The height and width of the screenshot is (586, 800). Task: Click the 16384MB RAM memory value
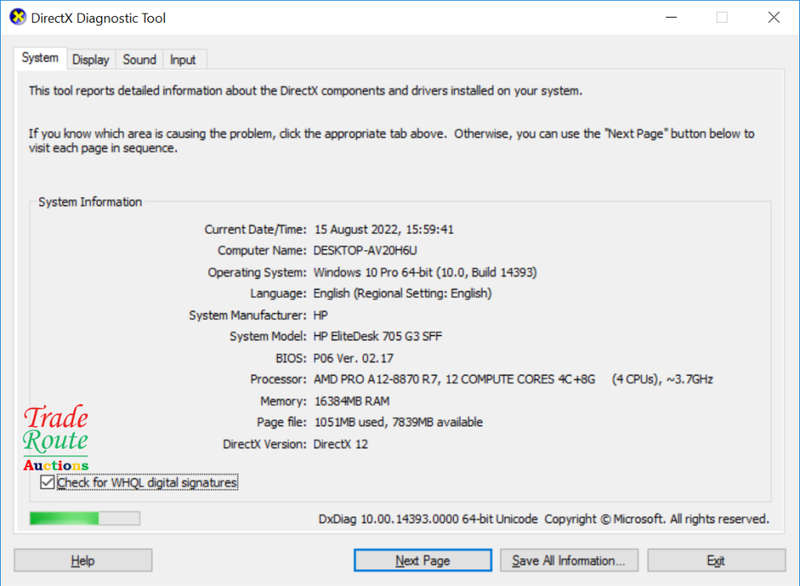(x=352, y=401)
